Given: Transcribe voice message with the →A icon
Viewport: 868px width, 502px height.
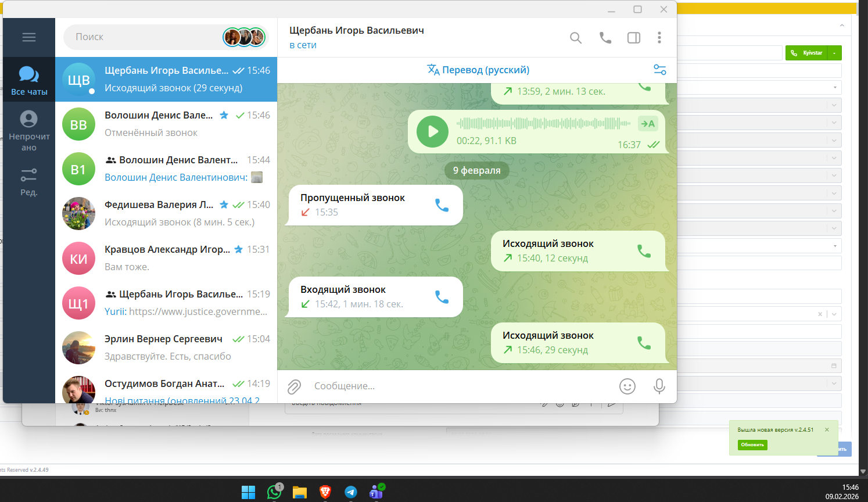Looking at the screenshot, I should 648,123.
